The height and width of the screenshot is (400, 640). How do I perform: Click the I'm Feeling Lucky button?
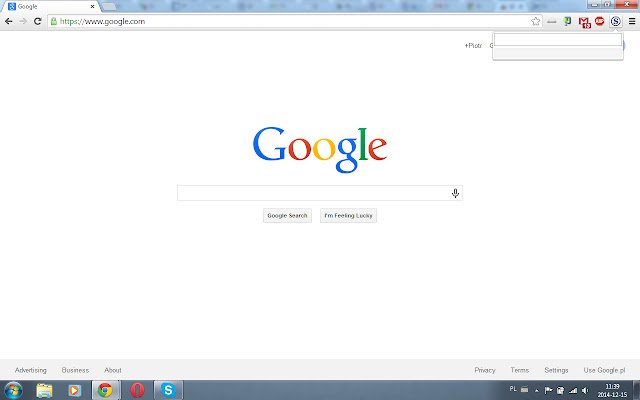click(348, 216)
